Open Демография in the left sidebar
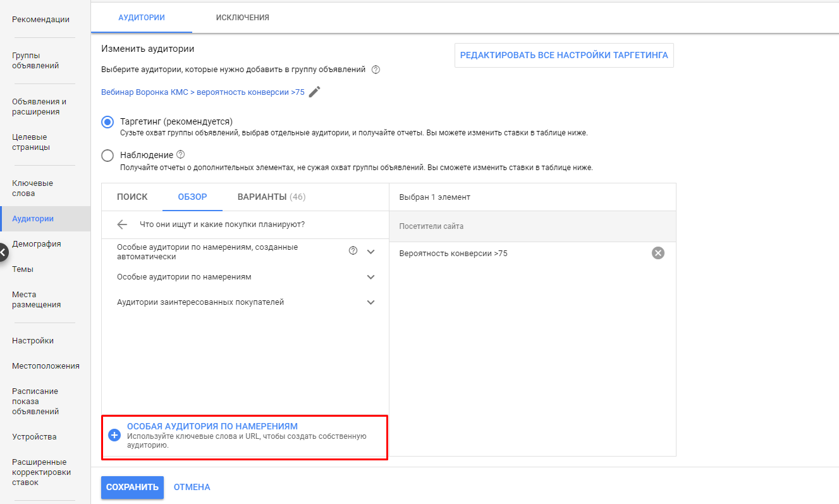839x504 pixels. pyautogui.click(x=37, y=244)
